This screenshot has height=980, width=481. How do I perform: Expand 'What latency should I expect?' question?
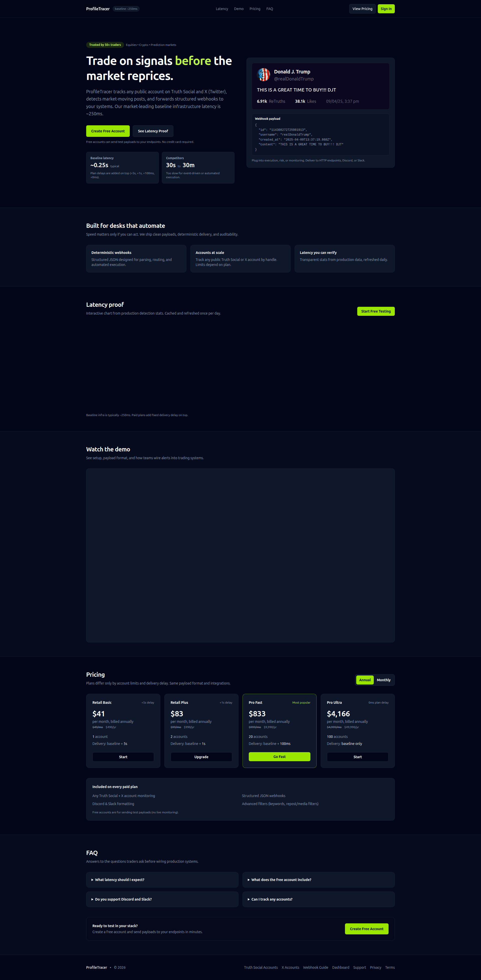162,879
